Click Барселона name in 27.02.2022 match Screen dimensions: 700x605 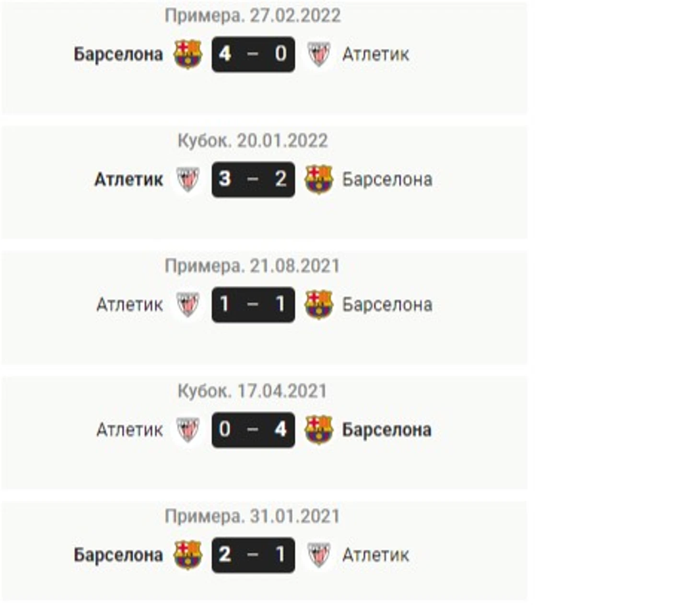(118, 54)
